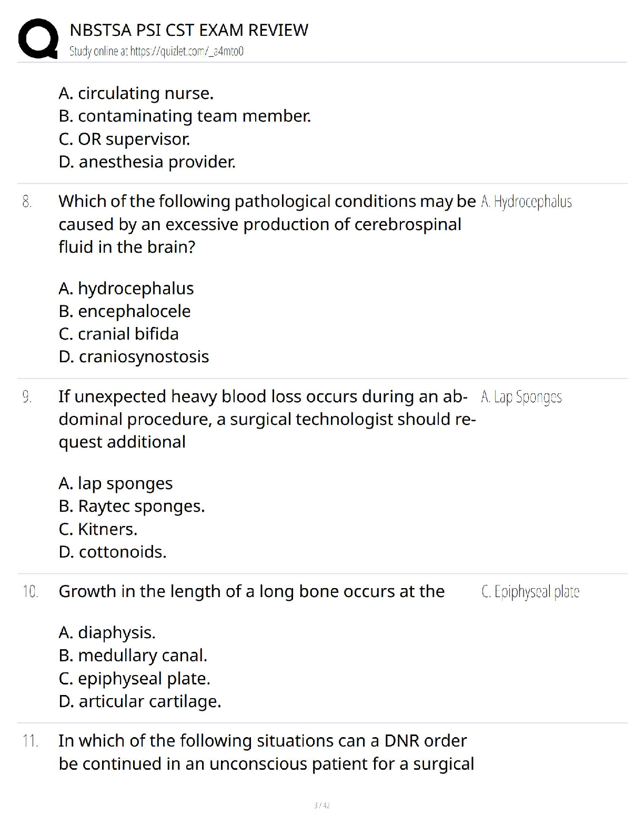Select option D. craniosynostosis

coord(134,356)
